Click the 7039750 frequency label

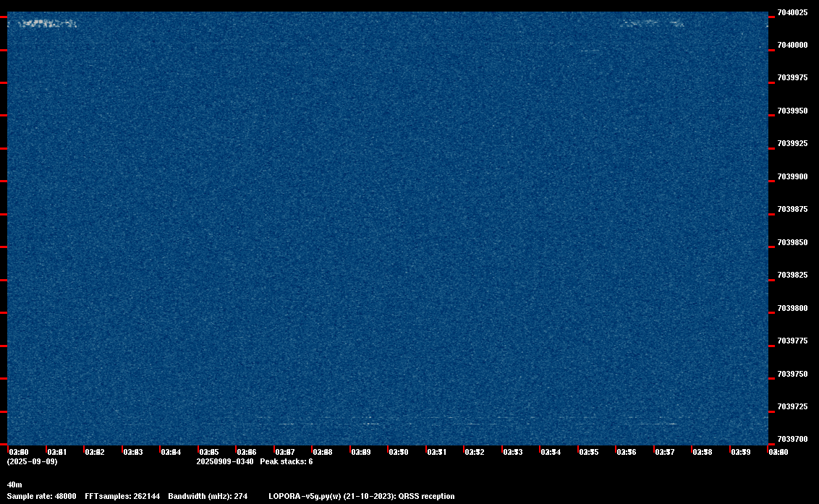click(x=792, y=374)
